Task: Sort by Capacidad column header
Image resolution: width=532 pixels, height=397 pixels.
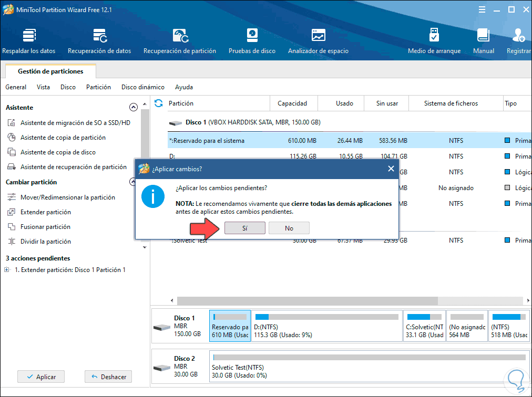Action: [x=294, y=103]
